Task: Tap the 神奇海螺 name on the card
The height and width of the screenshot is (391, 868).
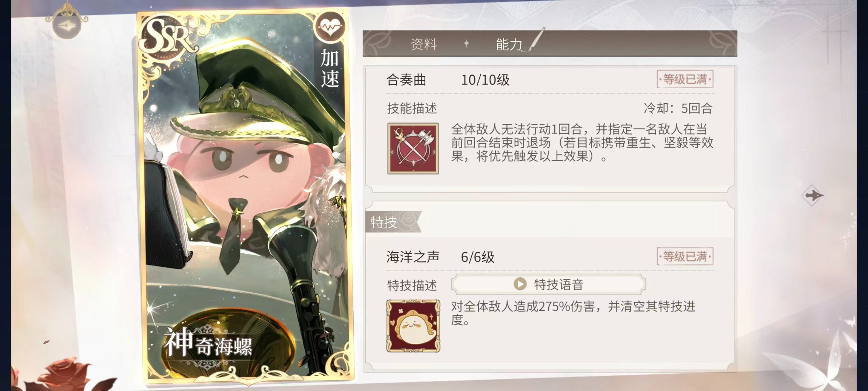Action: [208, 344]
